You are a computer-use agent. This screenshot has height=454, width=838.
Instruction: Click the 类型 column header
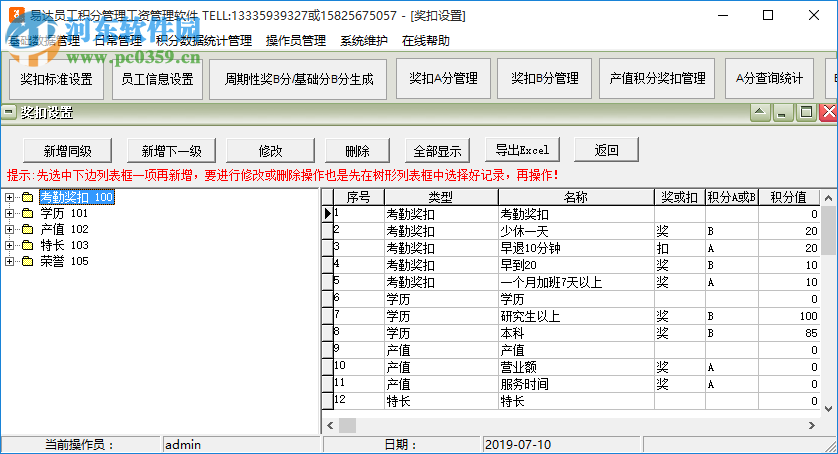(441, 197)
